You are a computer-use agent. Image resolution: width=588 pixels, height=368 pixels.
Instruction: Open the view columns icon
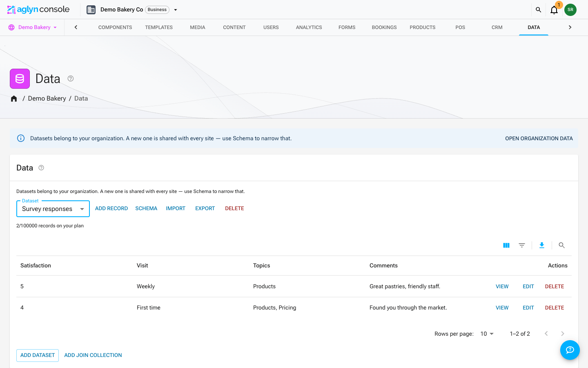(506, 245)
